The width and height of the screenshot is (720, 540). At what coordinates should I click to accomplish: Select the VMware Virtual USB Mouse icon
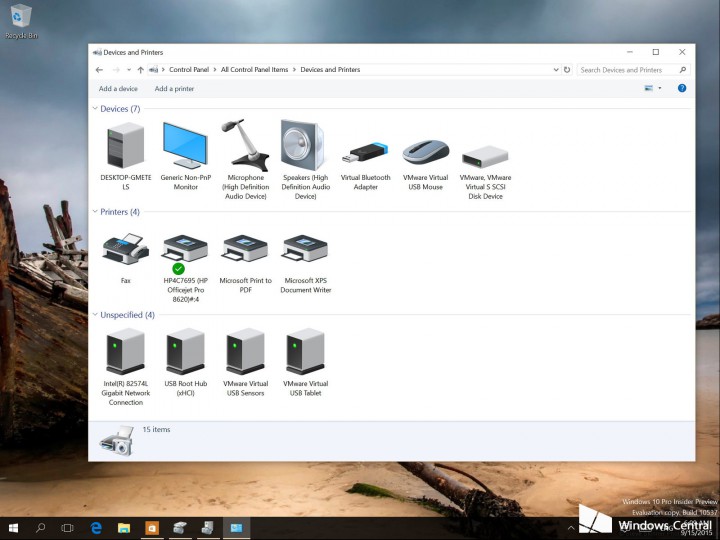coord(426,152)
